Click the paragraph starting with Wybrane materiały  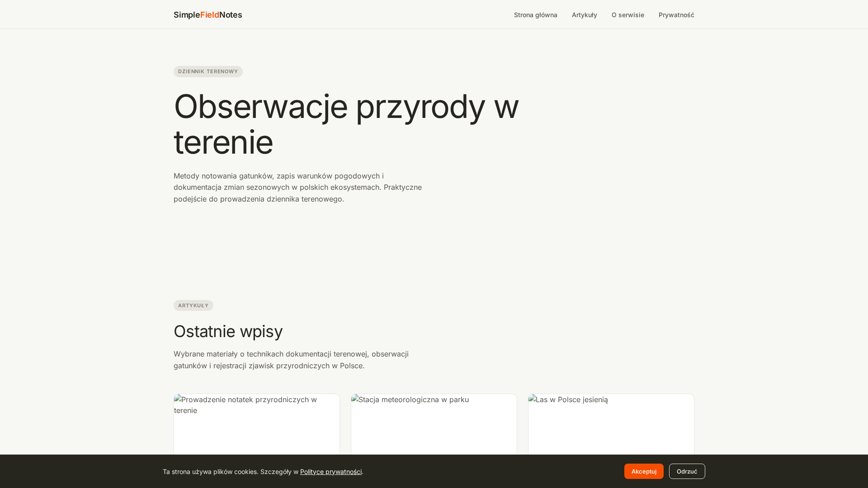coord(292,360)
